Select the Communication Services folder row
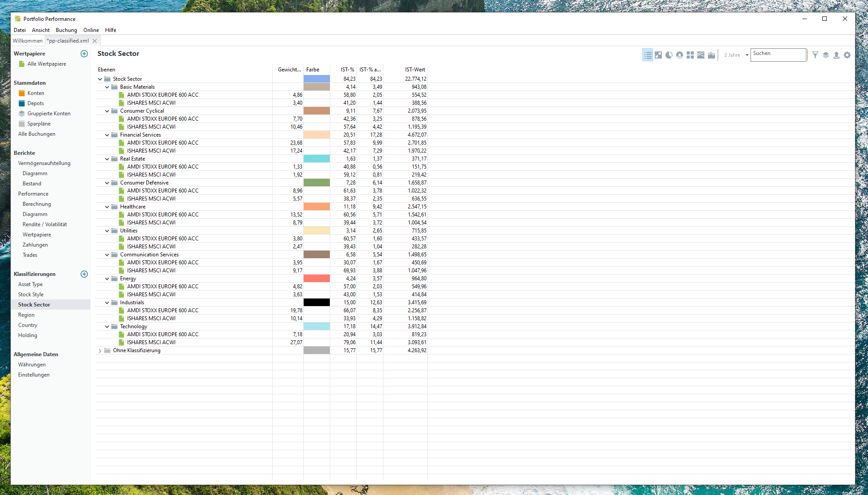This screenshot has height=495, width=868. tap(262, 255)
